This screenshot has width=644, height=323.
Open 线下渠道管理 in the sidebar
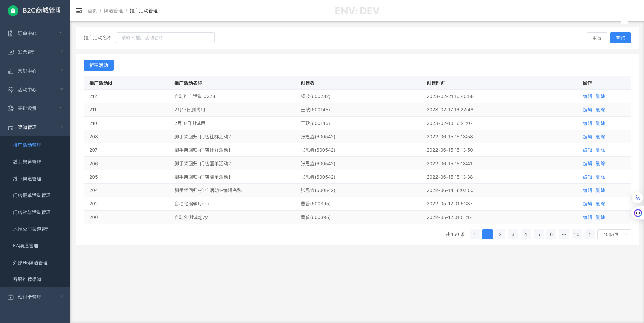[27, 179]
